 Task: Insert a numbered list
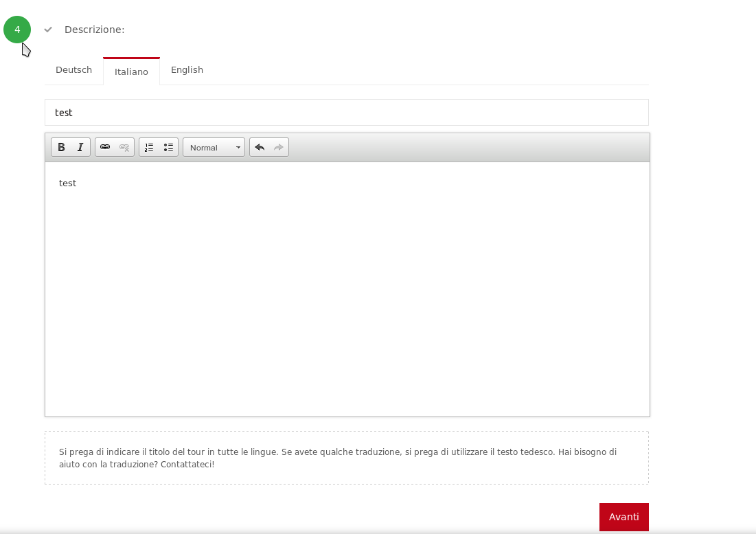point(149,147)
